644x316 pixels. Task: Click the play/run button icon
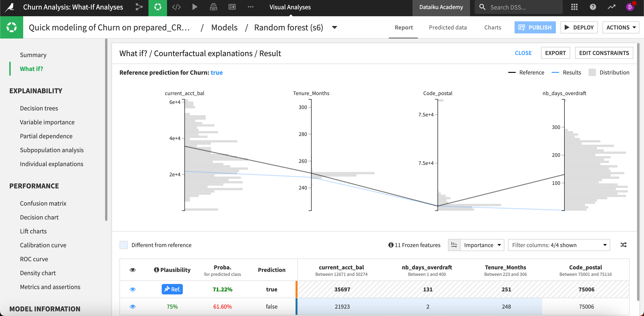(195, 7)
